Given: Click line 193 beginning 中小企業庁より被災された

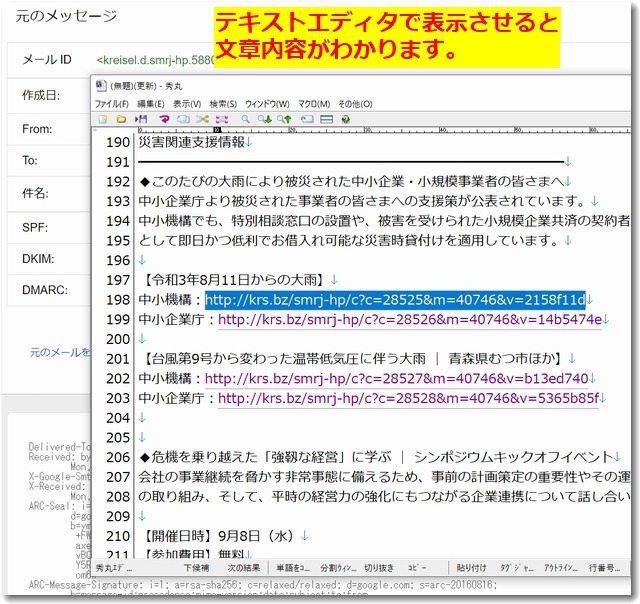Looking at the screenshot, I should (362, 201).
